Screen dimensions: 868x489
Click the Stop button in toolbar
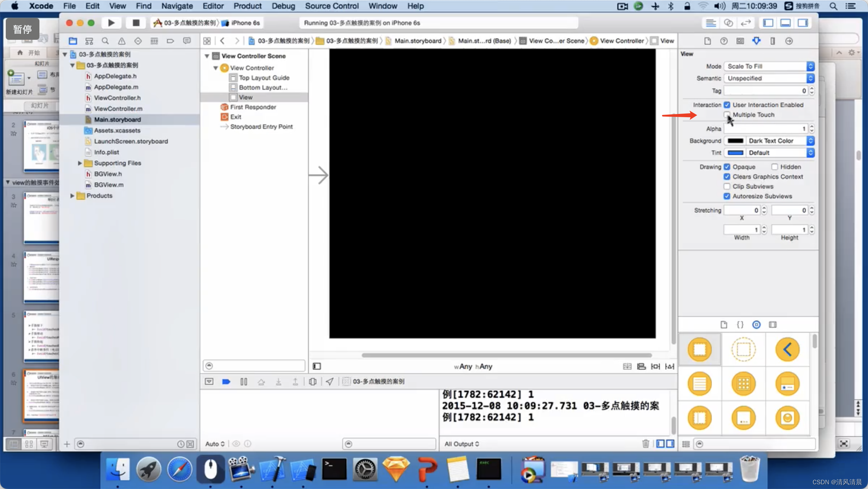point(134,23)
